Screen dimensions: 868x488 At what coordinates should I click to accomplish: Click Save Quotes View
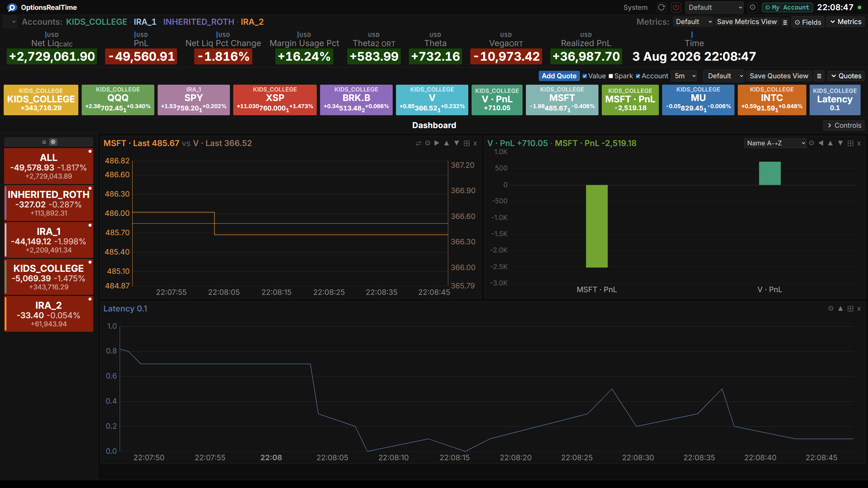coord(779,76)
